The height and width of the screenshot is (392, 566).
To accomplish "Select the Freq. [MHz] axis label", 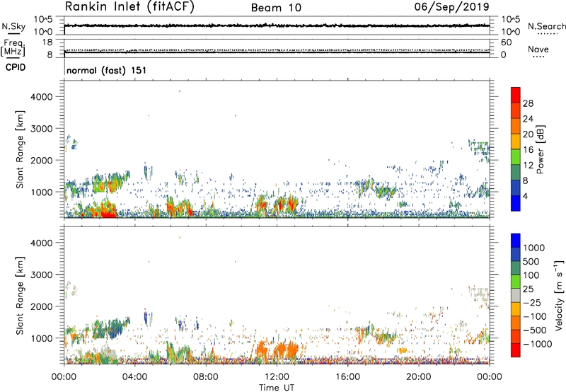I will pyautogui.click(x=13, y=48).
